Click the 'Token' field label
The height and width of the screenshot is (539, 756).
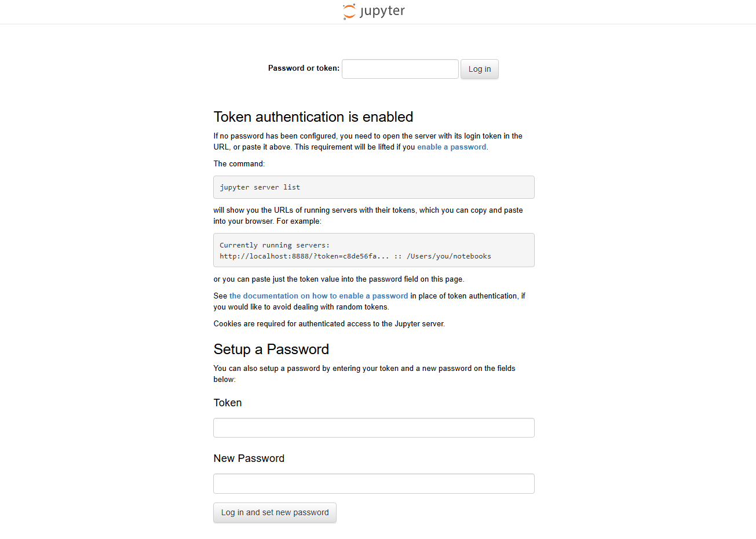pyautogui.click(x=228, y=403)
